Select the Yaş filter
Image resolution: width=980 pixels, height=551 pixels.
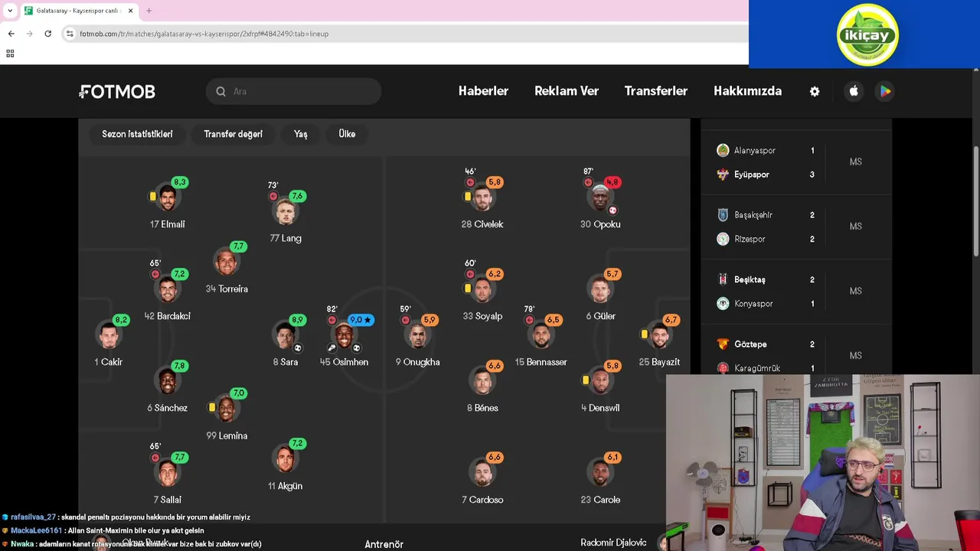pos(300,134)
